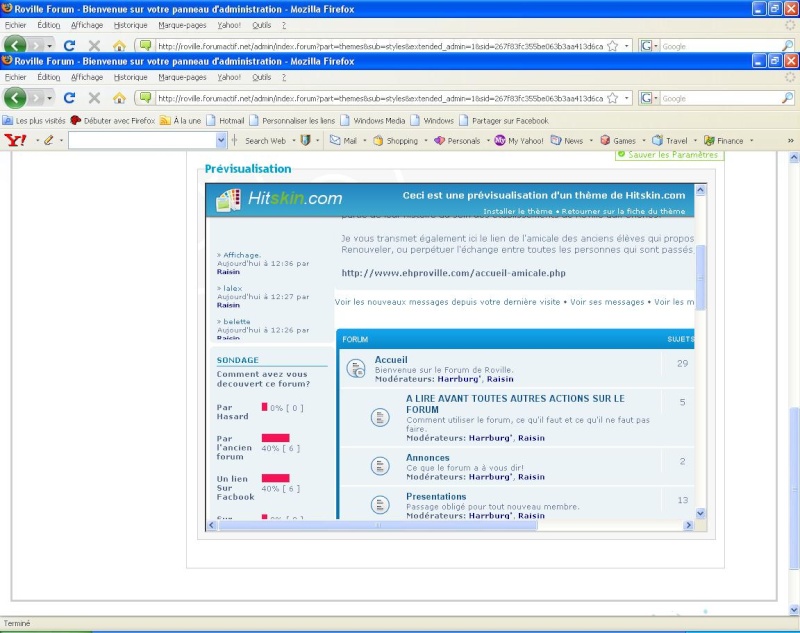Image resolution: width=800 pixels, height=633 pixels.
Task: Click the Partager sur Facebook bookmark
Action: tap(504, 121)
